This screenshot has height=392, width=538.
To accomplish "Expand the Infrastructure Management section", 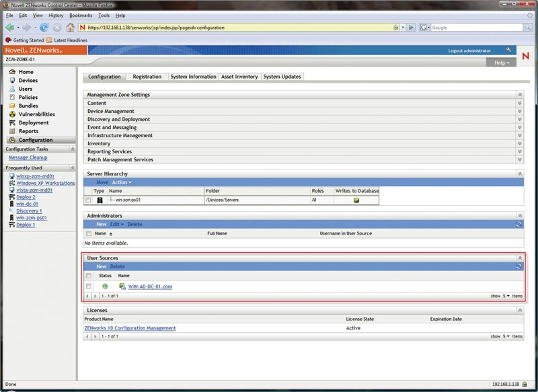I will coord(520,135).
